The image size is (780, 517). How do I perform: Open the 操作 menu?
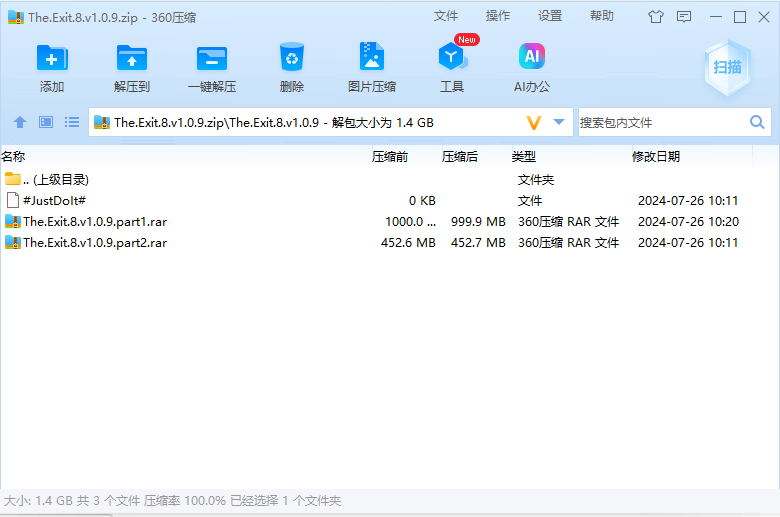497,16
